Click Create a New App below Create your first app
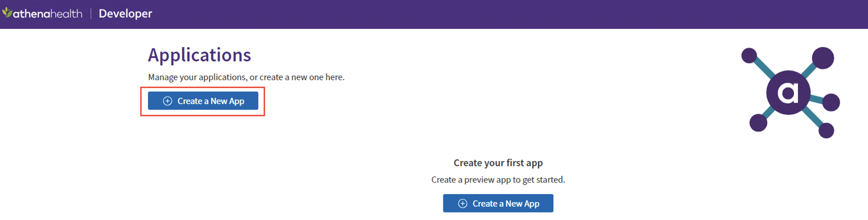The height and width of the screenshot is (220, 868). [498, 203]
